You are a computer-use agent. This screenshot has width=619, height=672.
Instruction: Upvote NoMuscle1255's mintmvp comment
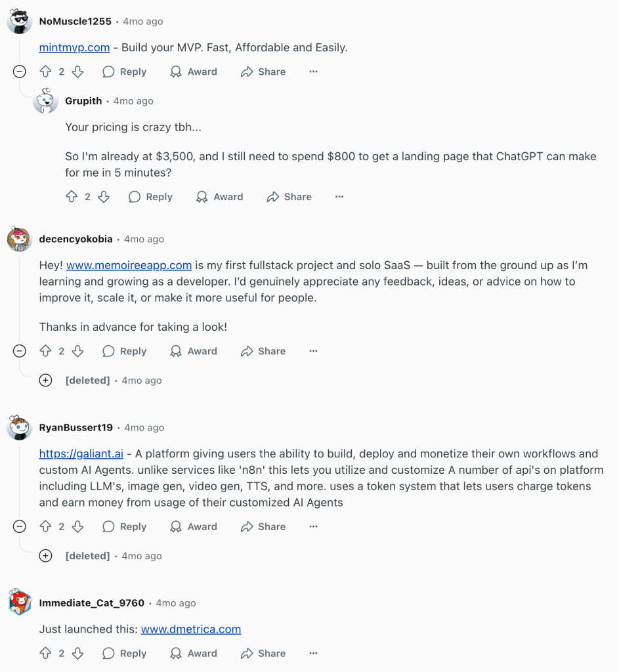(x=45, y=72)
